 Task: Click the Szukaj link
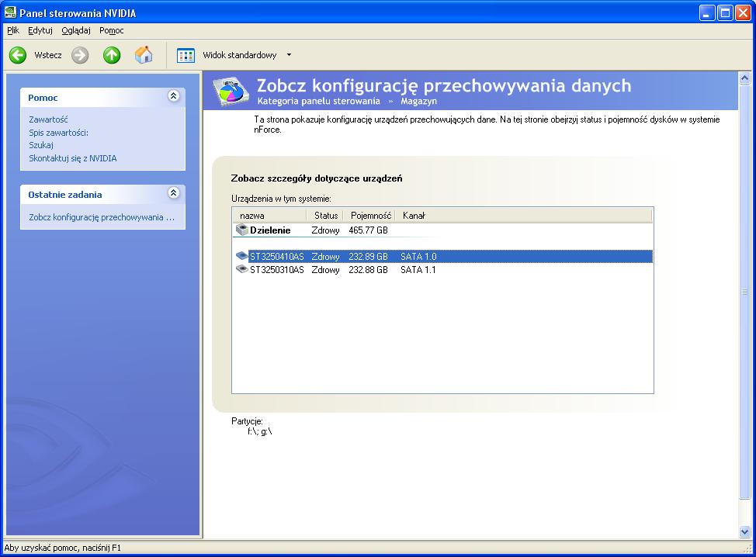point(41,145)
